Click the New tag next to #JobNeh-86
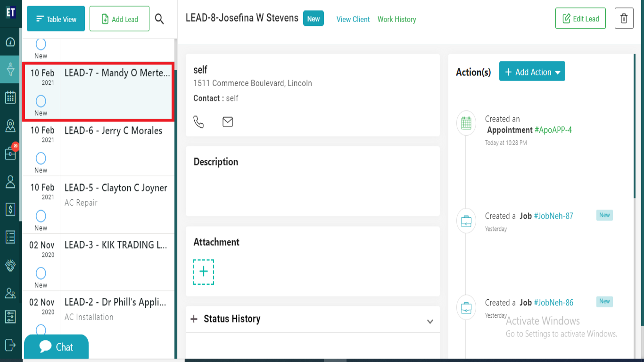 (x=604, y=301)
